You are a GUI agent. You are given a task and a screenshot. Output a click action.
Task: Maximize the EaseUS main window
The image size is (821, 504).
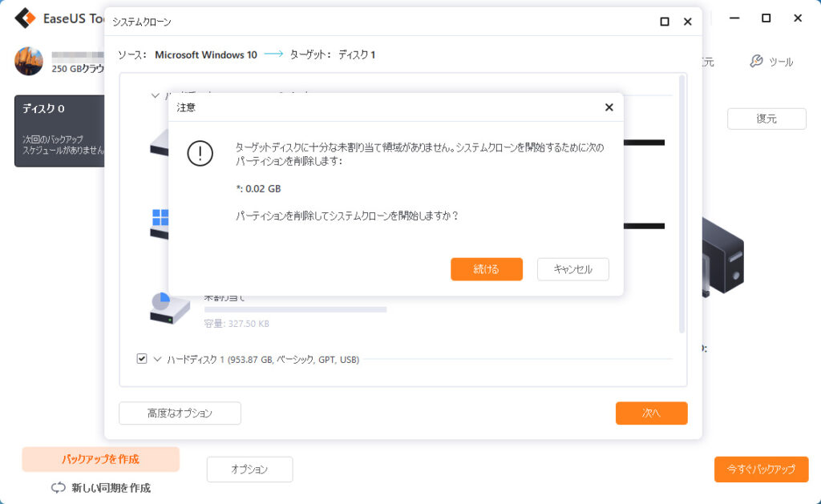(x=766, y=18)
